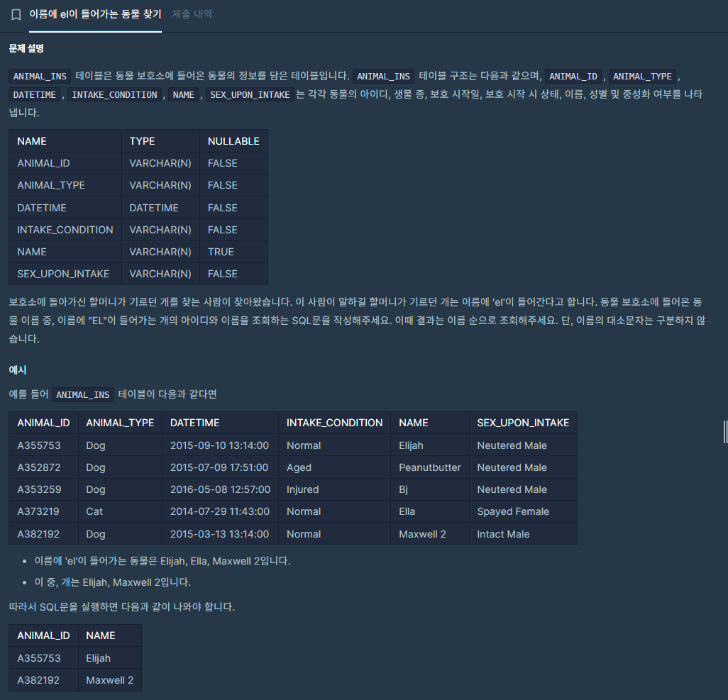Click Maxwell 2 cell in result table

pyautogui.click(x=109, y=681)
